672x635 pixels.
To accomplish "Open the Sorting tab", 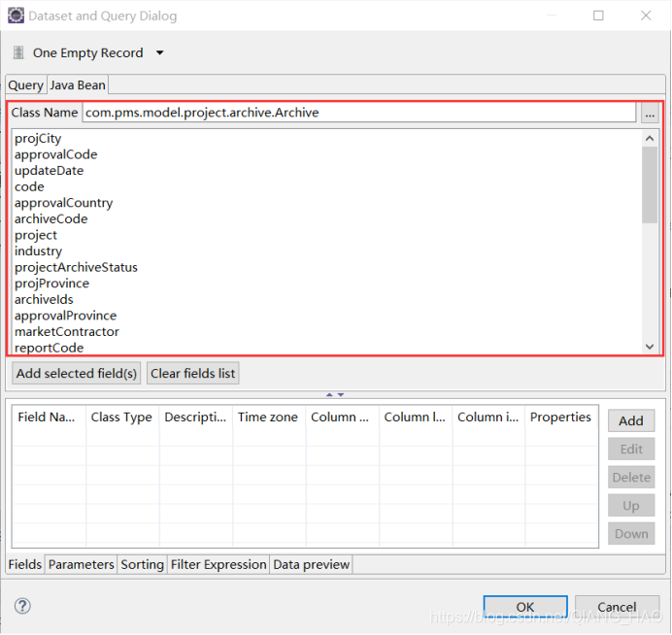I will pos(143,564).
